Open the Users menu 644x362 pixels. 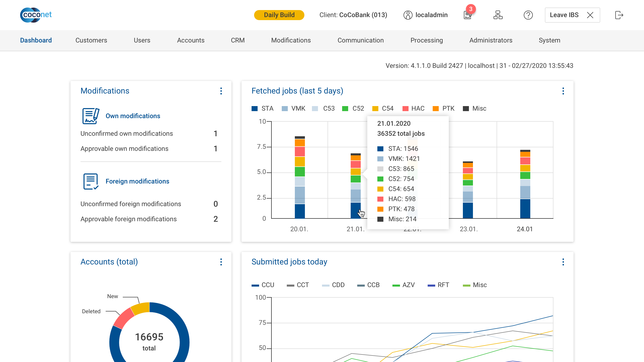point(142,40)
